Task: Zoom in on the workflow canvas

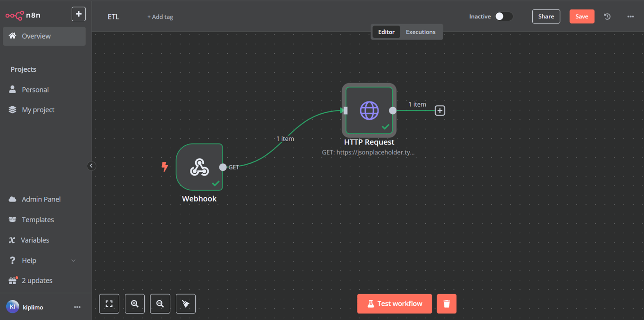Action: click(134, 303)
